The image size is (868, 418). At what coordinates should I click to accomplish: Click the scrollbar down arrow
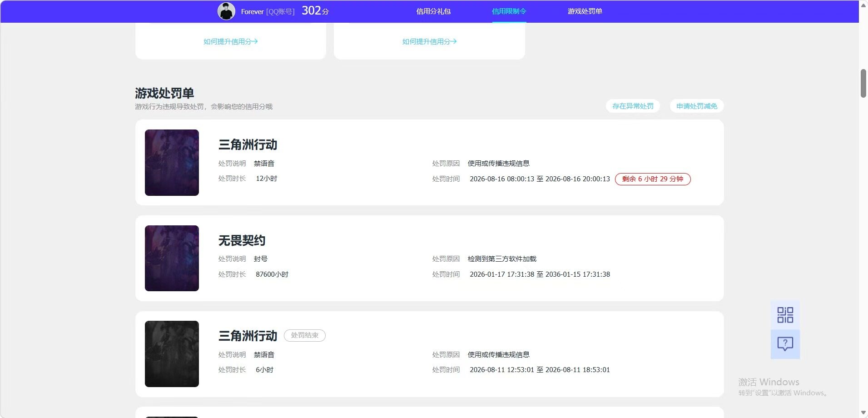[863, 413]
